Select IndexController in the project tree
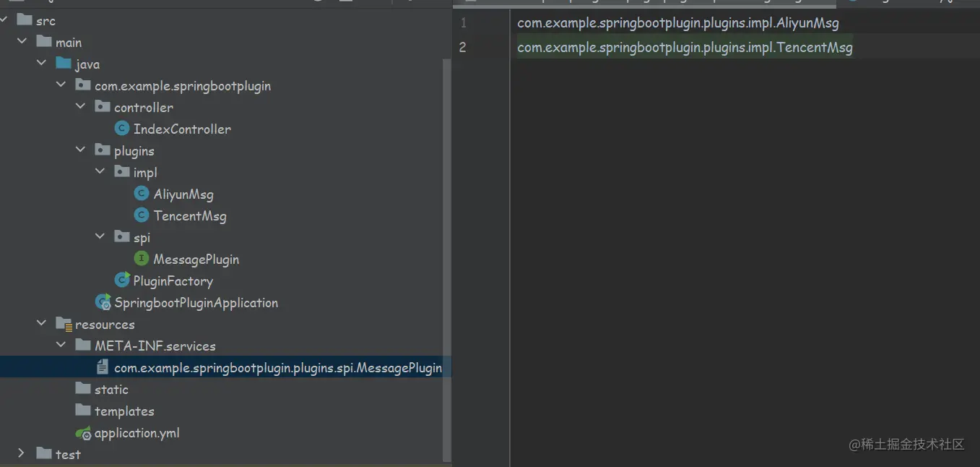980x467 pixels. [182, 129]
